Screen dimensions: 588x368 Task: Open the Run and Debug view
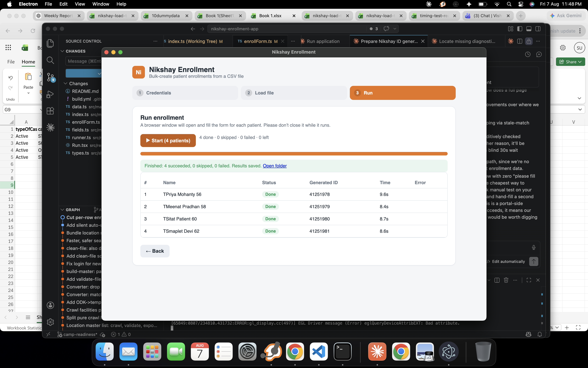coord(50,94)
